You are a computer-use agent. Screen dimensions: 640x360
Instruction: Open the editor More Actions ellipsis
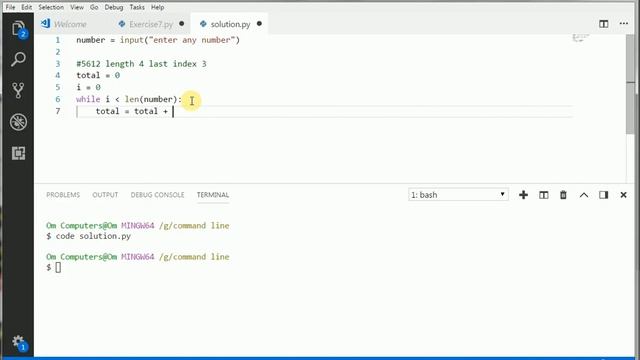624,24
